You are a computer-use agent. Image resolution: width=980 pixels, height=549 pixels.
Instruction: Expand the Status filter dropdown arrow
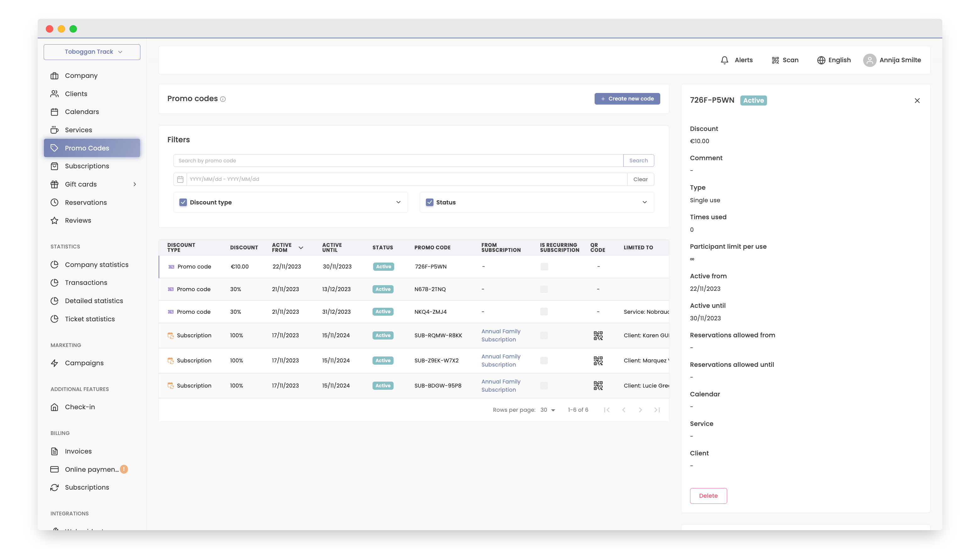coord(645,202)
